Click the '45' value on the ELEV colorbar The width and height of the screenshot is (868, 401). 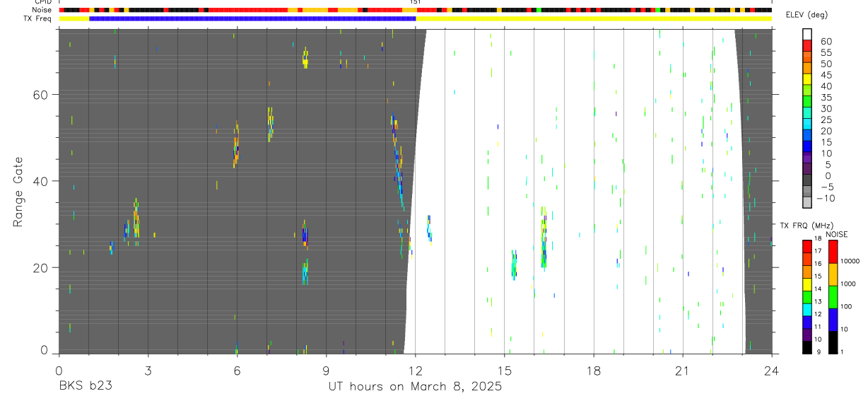[x=825, y=75]
